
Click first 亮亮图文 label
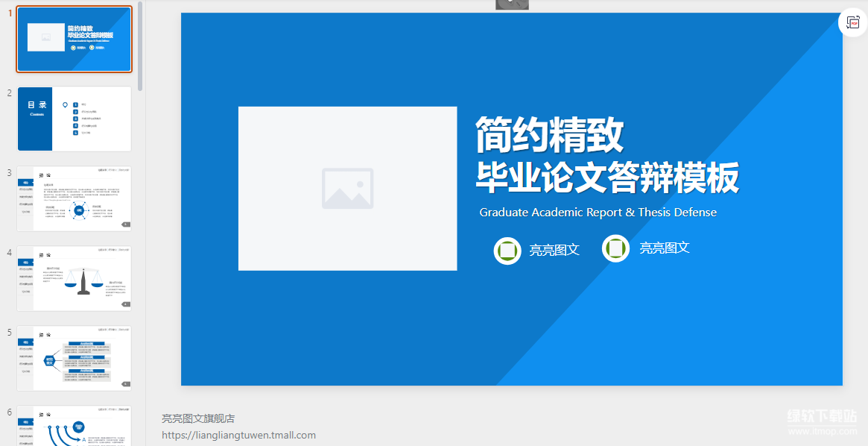554,250
